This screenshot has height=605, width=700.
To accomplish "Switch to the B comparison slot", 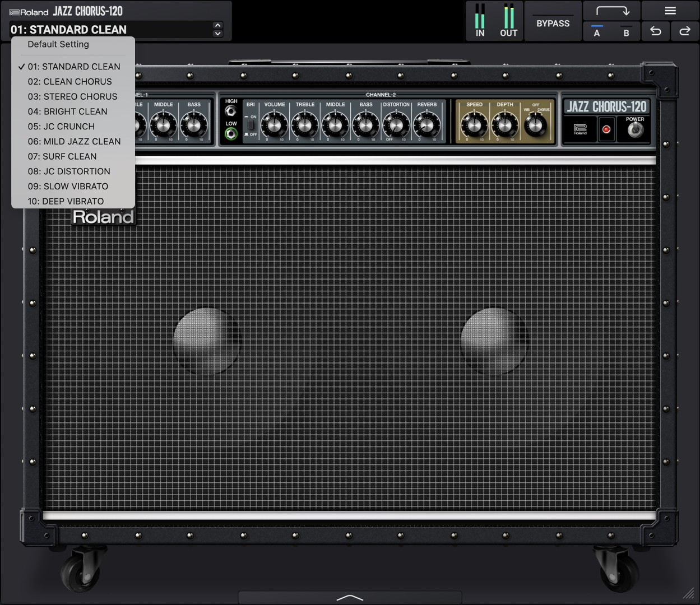I will click(x=626, y=32).
